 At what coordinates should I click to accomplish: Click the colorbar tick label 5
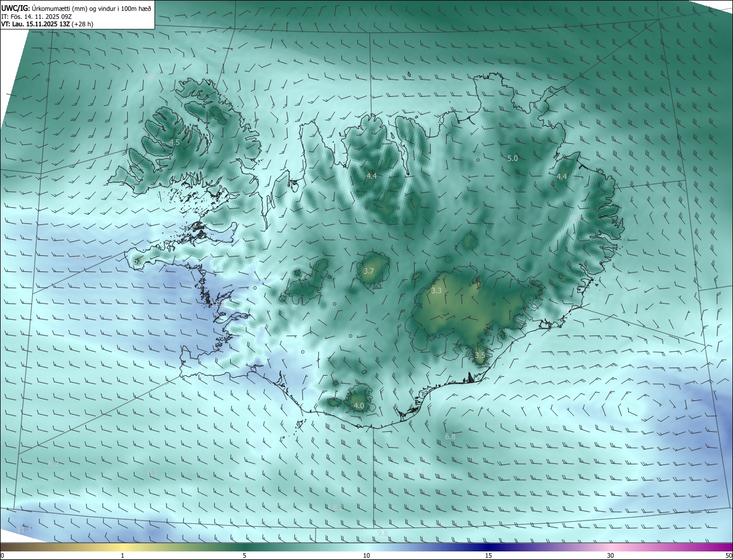pos(245,555)
